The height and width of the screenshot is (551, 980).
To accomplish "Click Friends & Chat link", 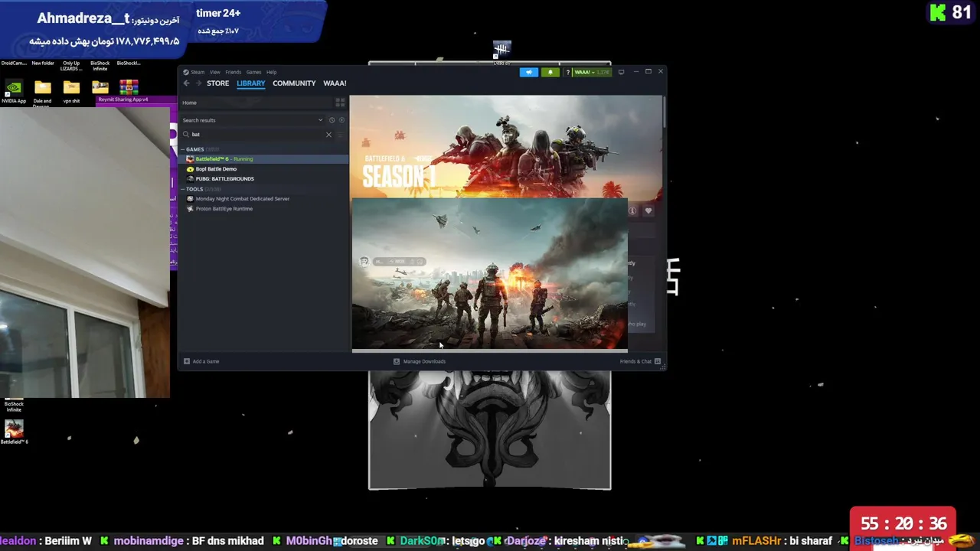I will click(635, 361).
